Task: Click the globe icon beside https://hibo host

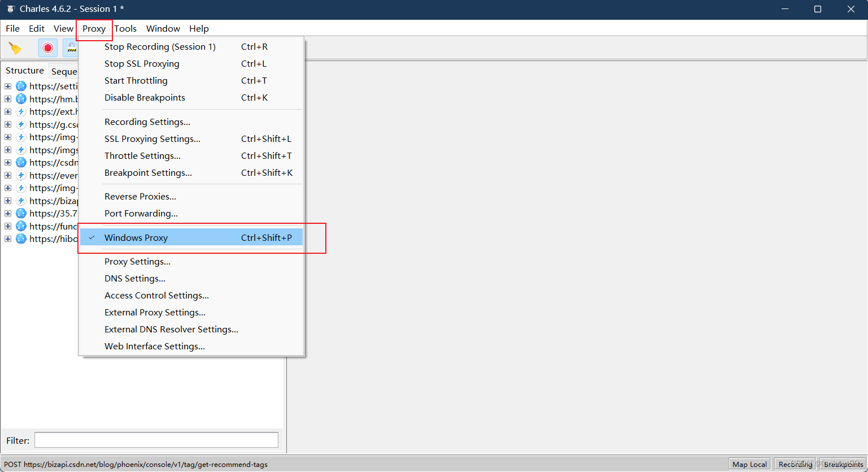Action: click(x=21, y=239)
